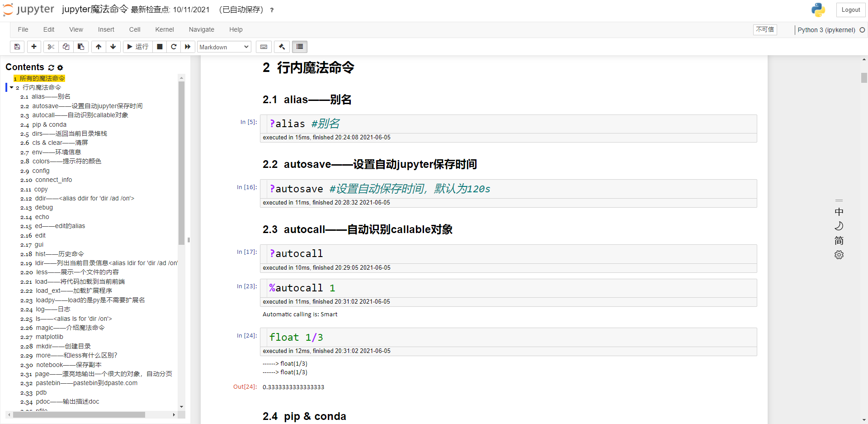Save the notebook with the floppy disk icon

tap(17, 47)
